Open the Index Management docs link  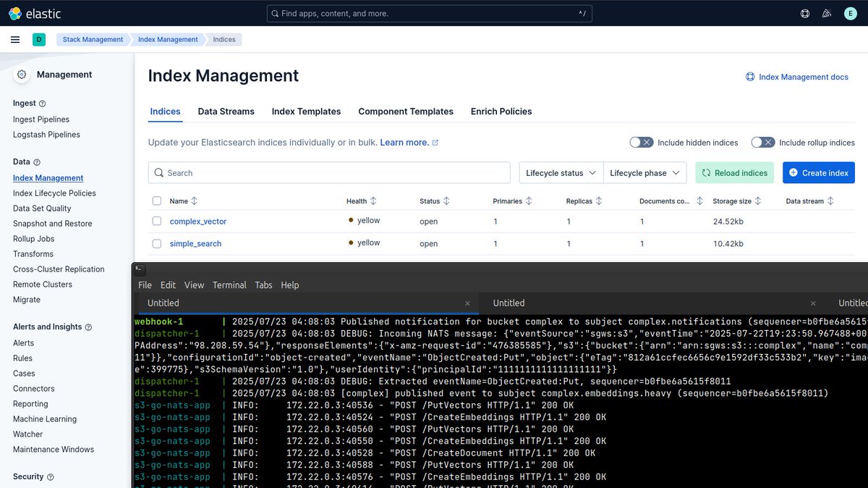[x=803, y=77]
